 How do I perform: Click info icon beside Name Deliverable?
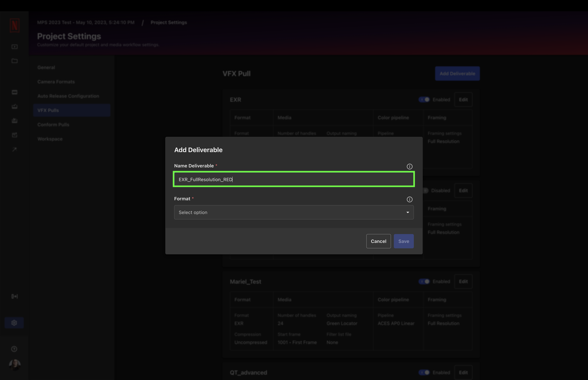[410, 167]
